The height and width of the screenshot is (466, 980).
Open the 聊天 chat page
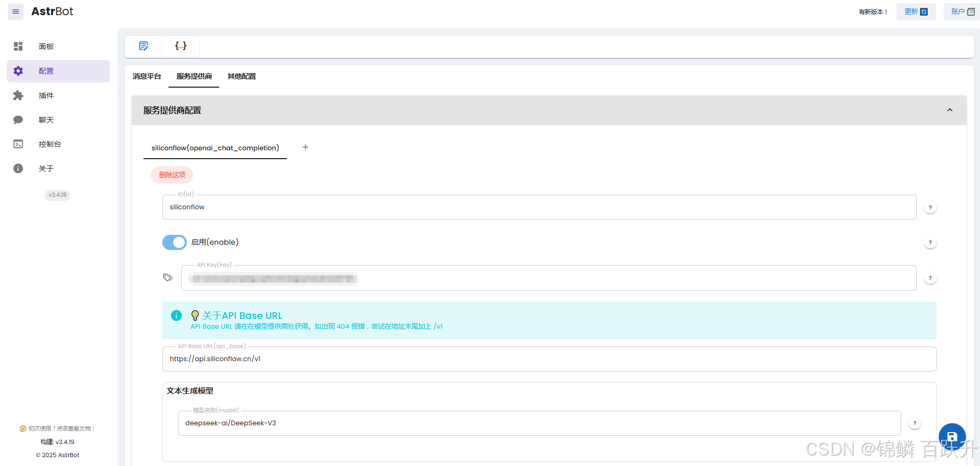(58, 120)
